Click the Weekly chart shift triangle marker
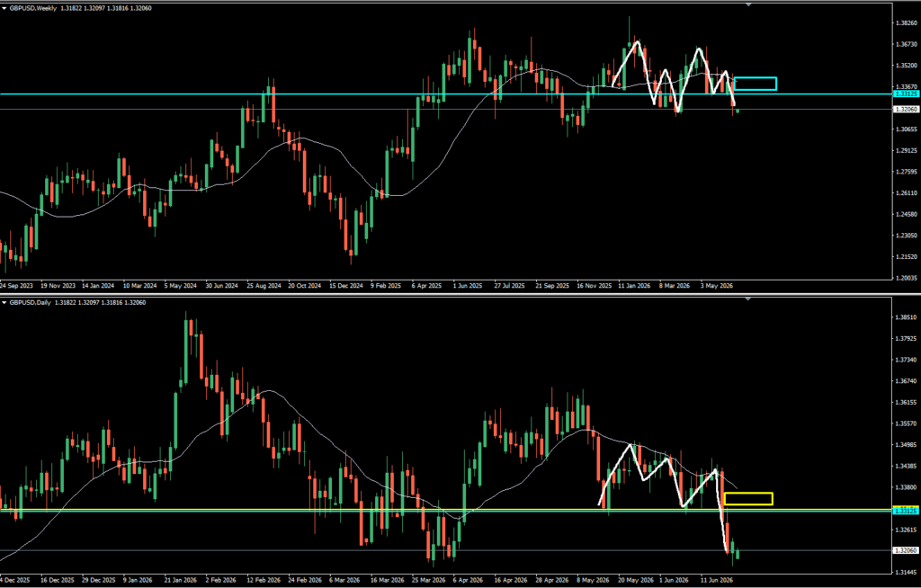 click(748, 4)
